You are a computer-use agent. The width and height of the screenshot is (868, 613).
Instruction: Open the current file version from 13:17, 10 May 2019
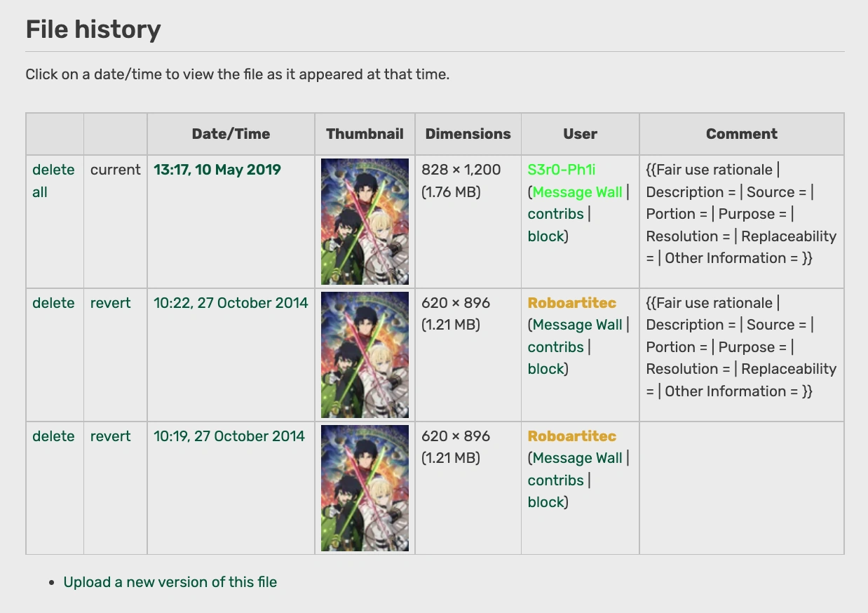coord(217,170)
